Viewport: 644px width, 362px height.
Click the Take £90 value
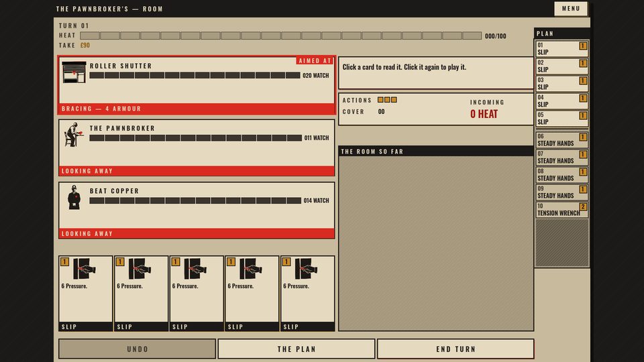[85, 45]
